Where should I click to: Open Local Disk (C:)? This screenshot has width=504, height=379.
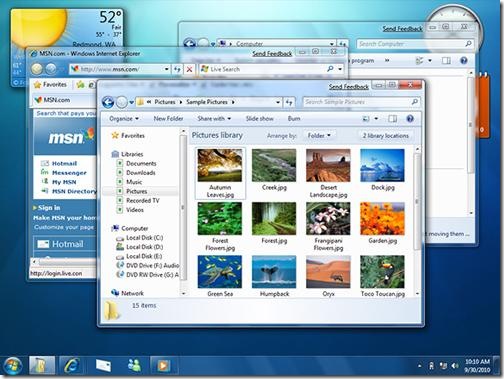click(x=140, y=238)
